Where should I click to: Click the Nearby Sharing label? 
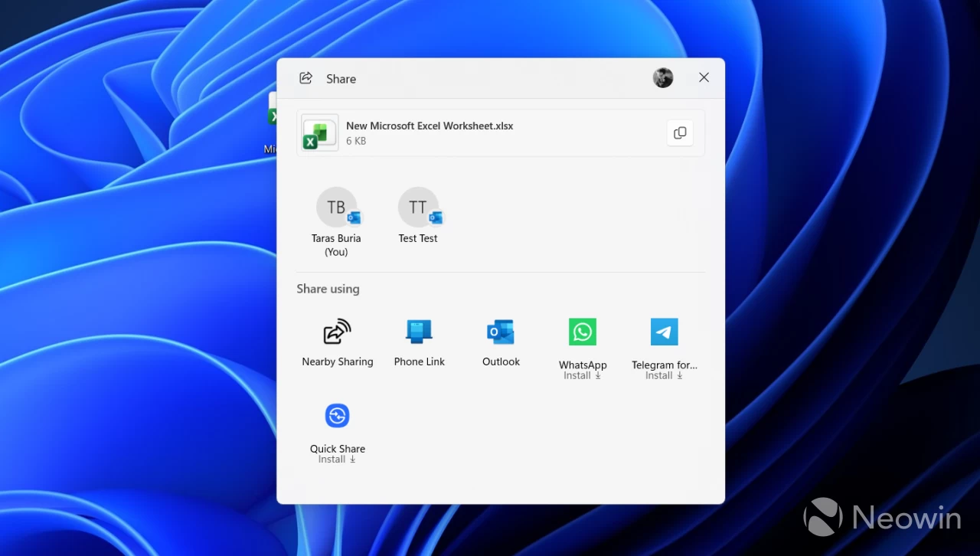pos(338,361)
